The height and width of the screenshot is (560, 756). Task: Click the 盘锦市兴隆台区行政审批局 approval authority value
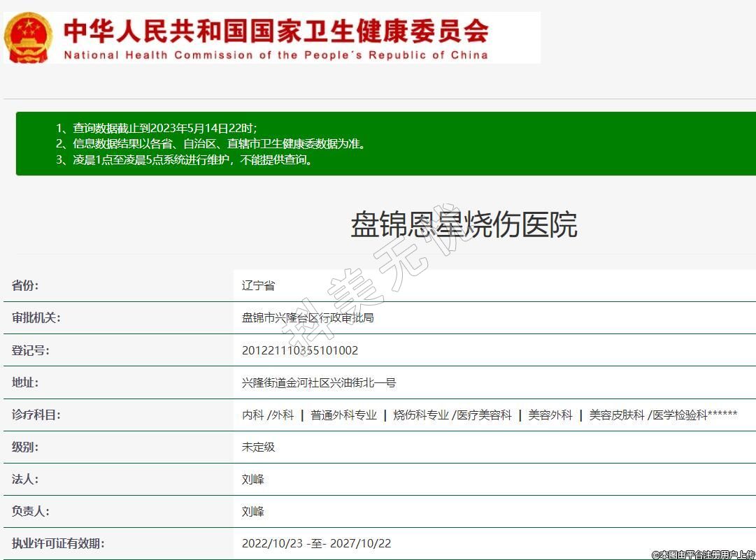click(308, 318)
